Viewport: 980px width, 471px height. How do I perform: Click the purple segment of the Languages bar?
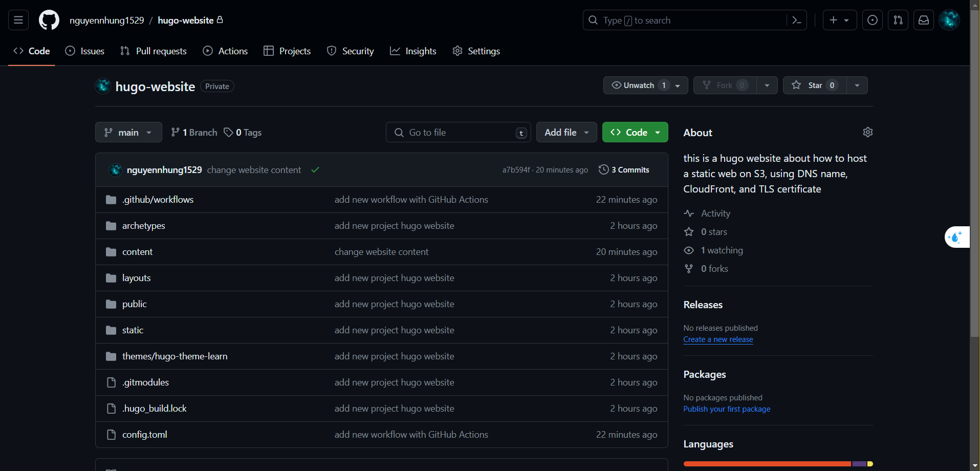click(859, 464)
